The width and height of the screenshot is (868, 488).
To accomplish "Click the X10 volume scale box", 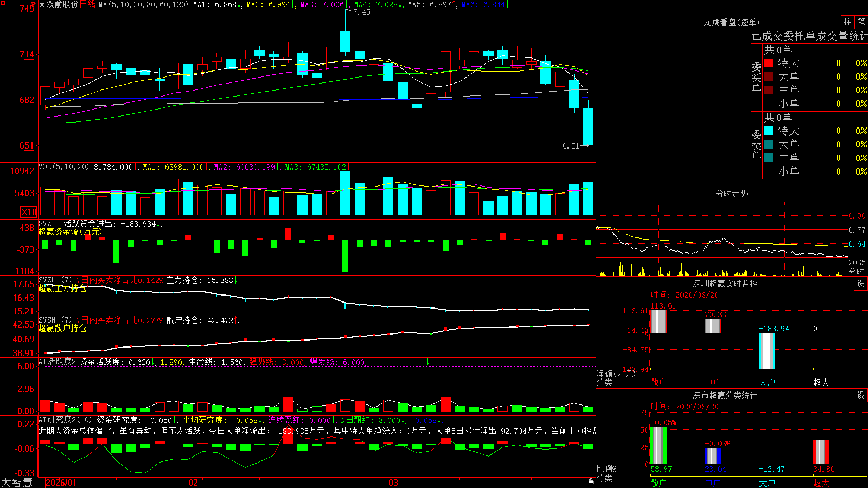I will (29, 212).
